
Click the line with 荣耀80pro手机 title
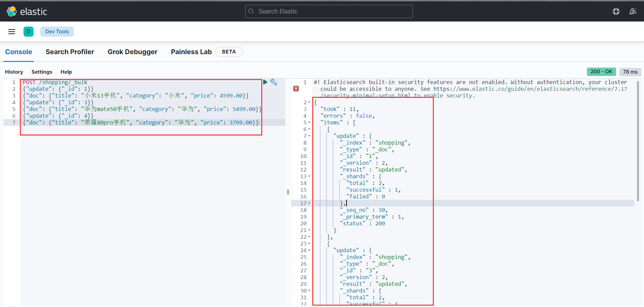(141, 122)
